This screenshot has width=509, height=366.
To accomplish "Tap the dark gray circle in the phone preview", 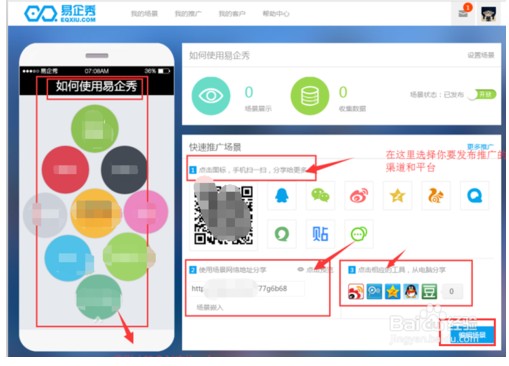I will point(124,170).
